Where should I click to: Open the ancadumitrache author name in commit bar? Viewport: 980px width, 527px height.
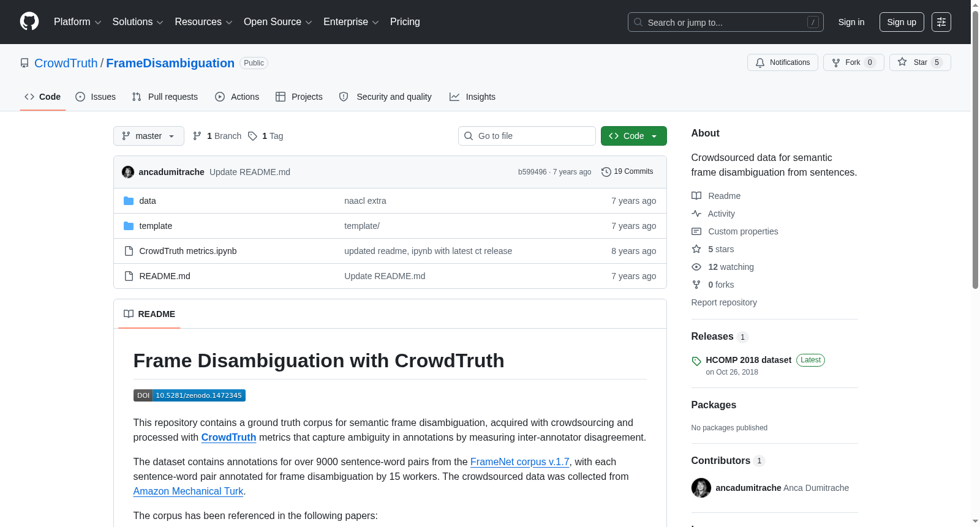coord(171,172)
